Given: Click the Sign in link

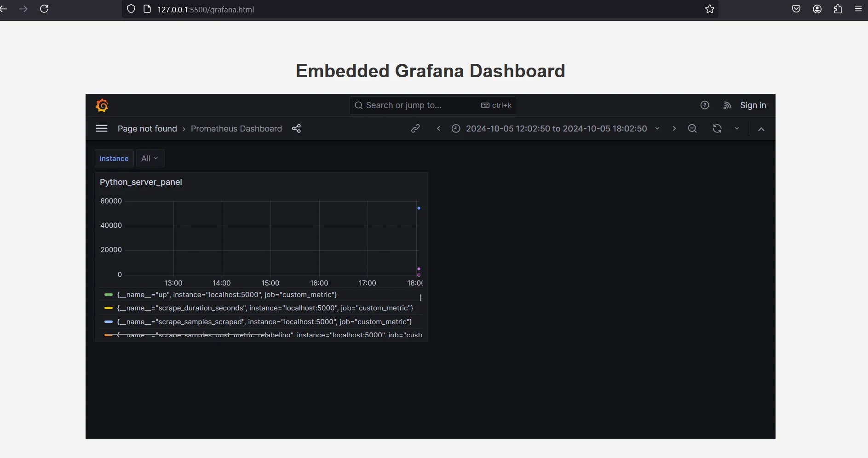Looking at the screenshot, I should (x=753, y=105).
